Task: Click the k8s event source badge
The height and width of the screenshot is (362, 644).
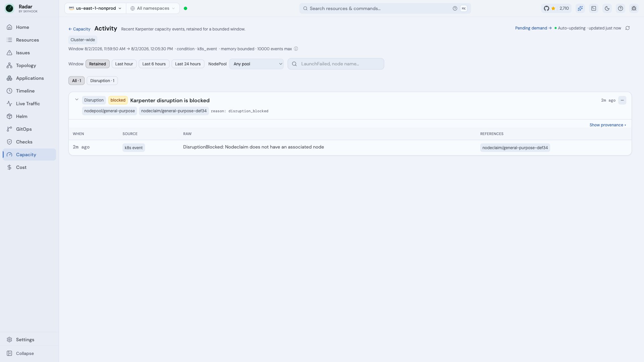Action: coord(133,148)
